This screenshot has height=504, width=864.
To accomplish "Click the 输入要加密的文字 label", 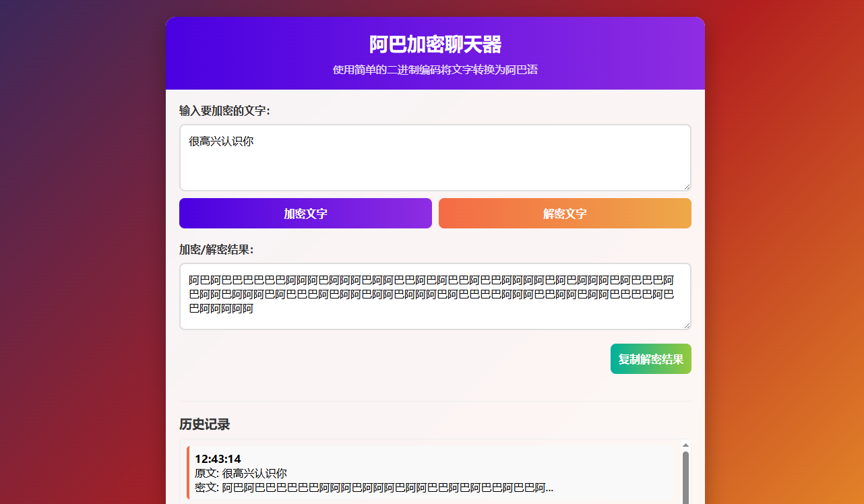I will click(x=224, y=111).
